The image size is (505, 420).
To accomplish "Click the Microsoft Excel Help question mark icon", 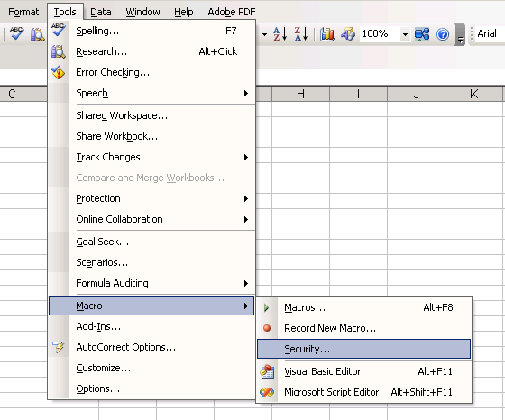I will (x=443, y=33).
